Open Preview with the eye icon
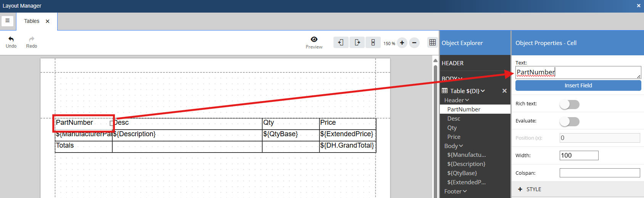This screenshot has width=644, height=198. tap(314, 39)
